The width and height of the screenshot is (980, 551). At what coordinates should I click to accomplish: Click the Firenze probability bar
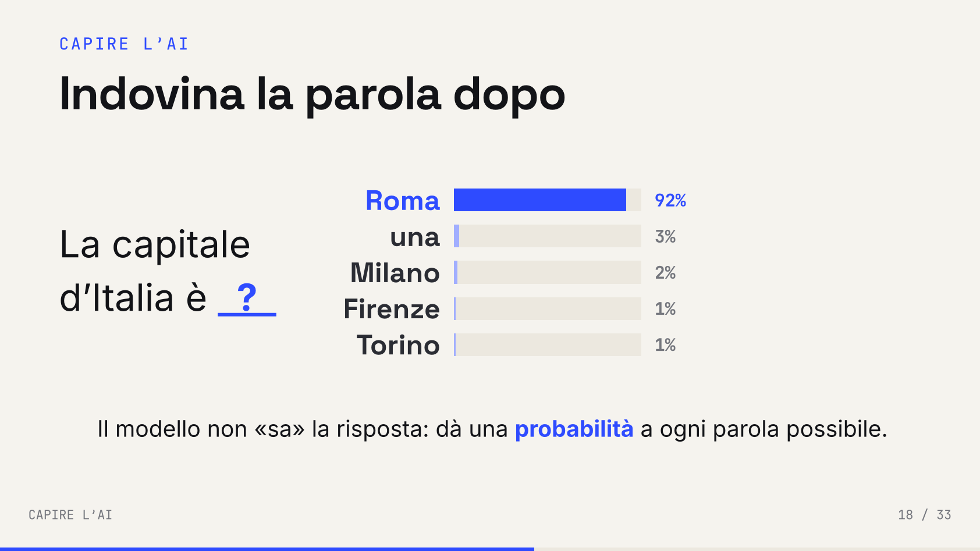click(547, 308)
